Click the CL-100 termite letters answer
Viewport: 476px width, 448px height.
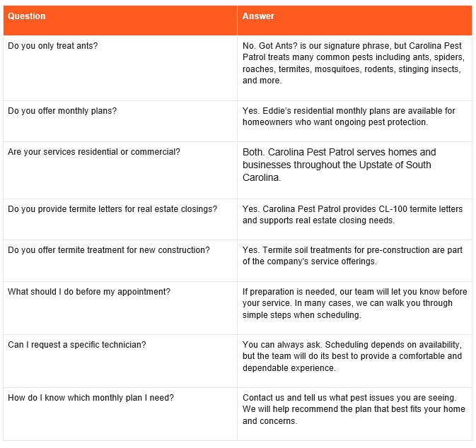[352, 215]
